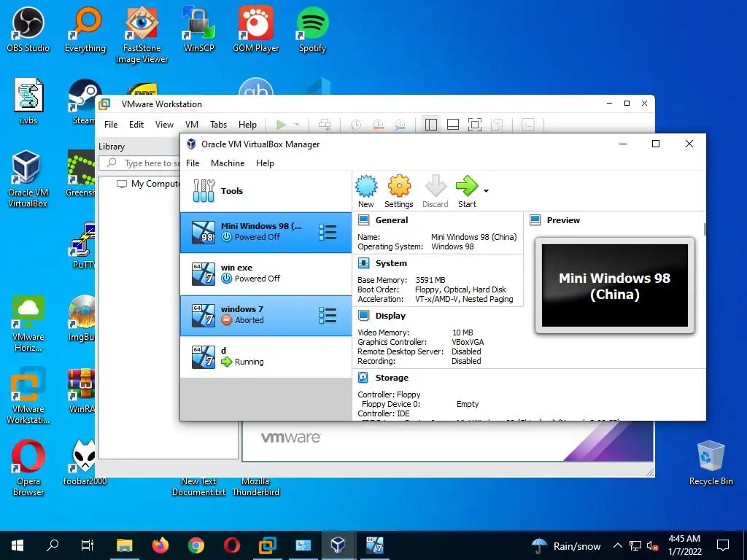Open VMware Horizon desktop shortcut
Screen dimensions: 747x560
click(28, 324)
